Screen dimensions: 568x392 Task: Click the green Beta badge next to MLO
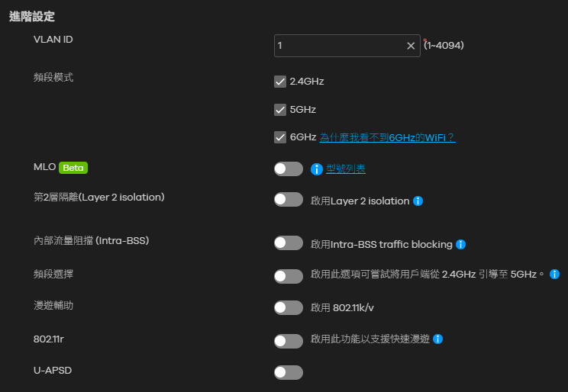coord(73,168)
